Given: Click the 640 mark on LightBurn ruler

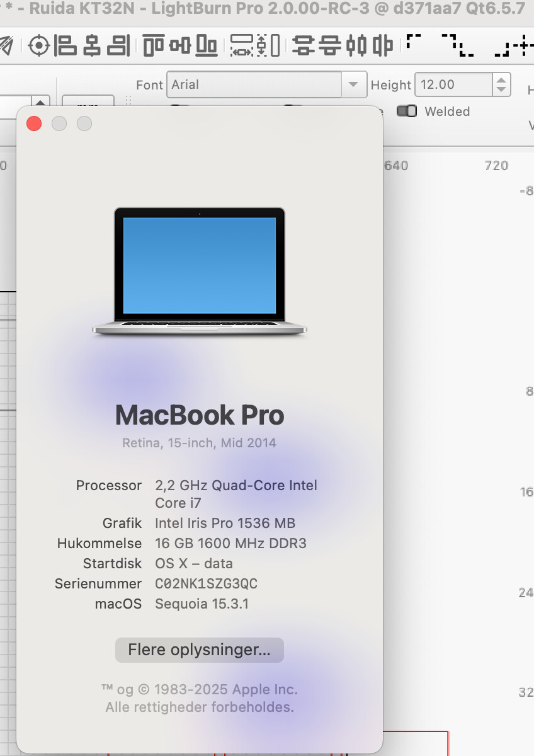Looking at the screenshot, I should [x=396, y=166].
